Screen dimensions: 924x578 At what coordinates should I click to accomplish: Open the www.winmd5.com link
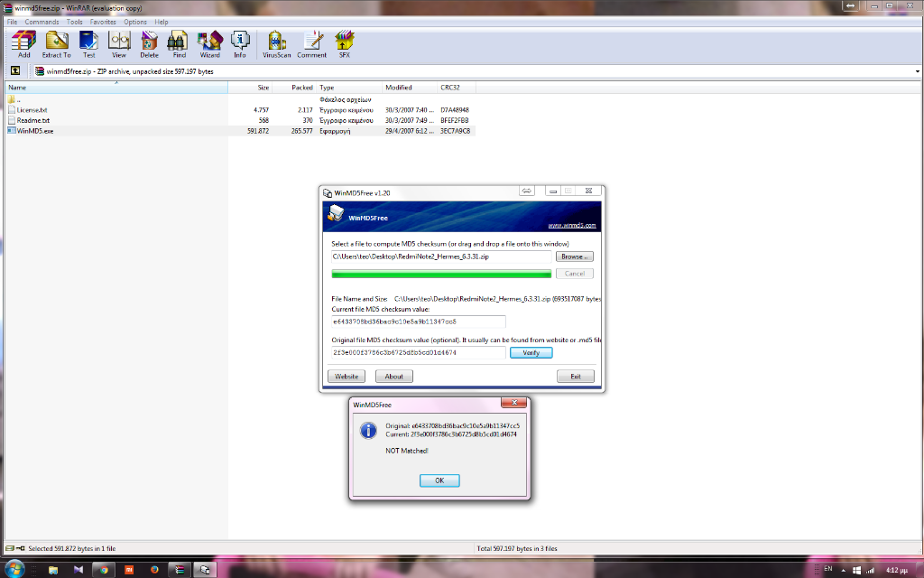click(x=571, y=225)
